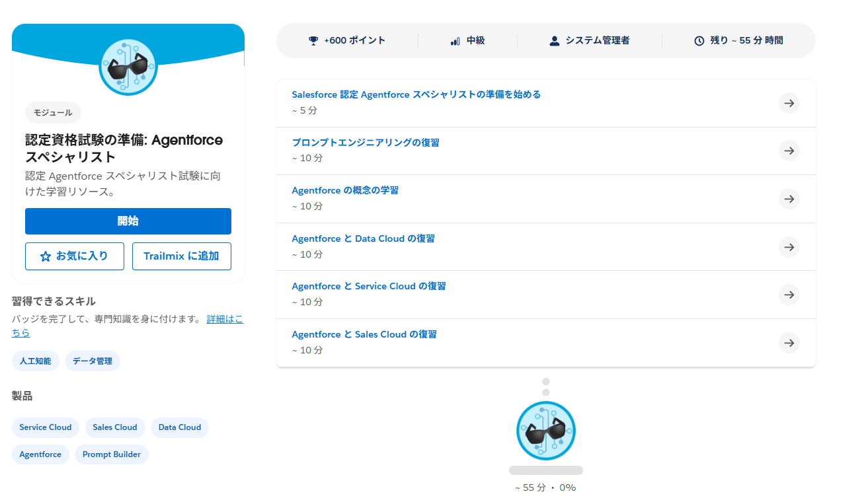This screenshot has width=864, height=504.
Task: Click arrow icon beside Agentforce の概念の学習
Action: [789, 199]
